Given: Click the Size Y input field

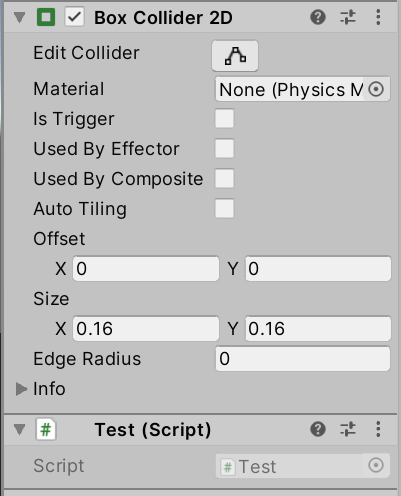Looking at the screenshot, I should click(318, 329).
